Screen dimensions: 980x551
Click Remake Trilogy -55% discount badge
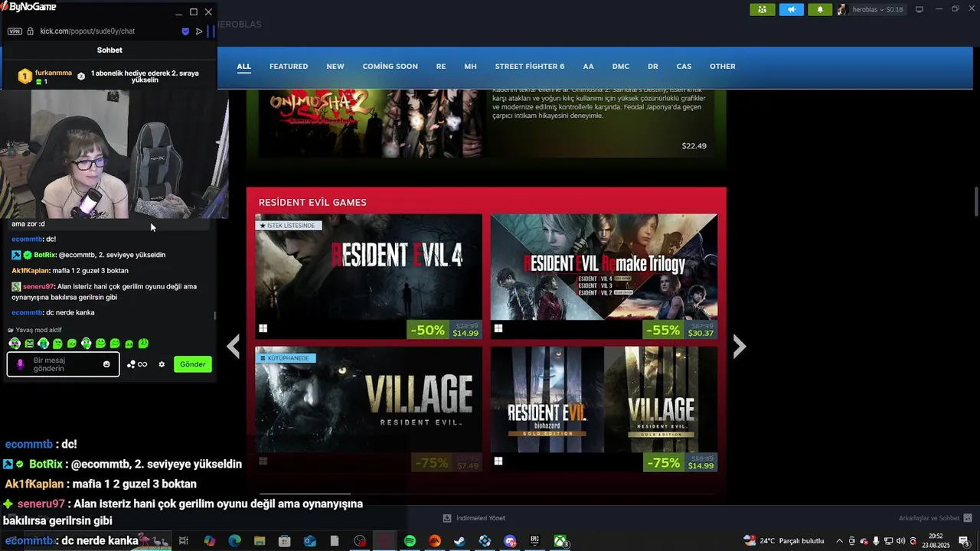pyautogui.click(x=663, y=330)
